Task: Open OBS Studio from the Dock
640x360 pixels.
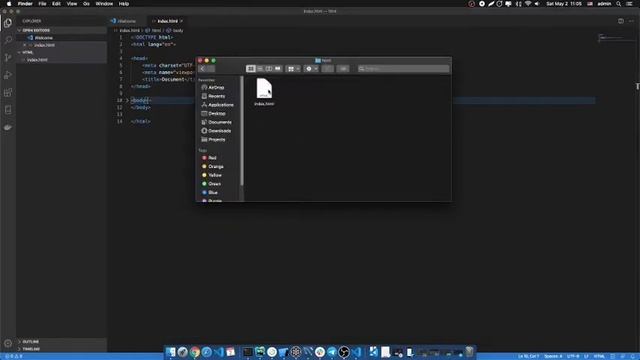Action: [344, 351]
